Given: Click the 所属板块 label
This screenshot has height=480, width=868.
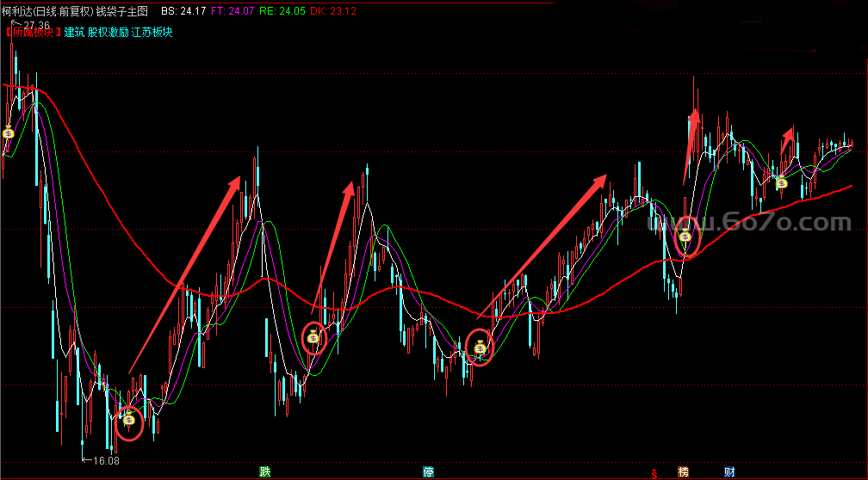Looking at the screenshot, I should [32, 33].
